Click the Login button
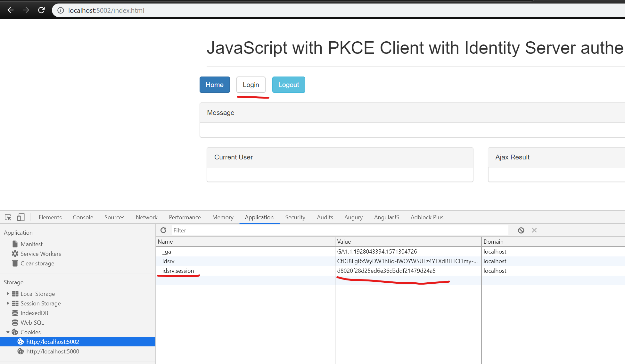Viewport: 625px width, 364px height. point(251,85)
